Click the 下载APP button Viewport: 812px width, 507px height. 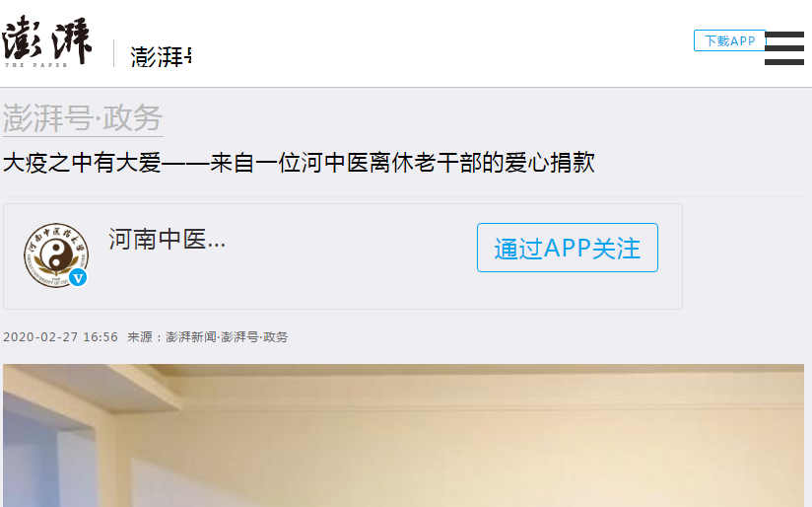tap(729, 40)
